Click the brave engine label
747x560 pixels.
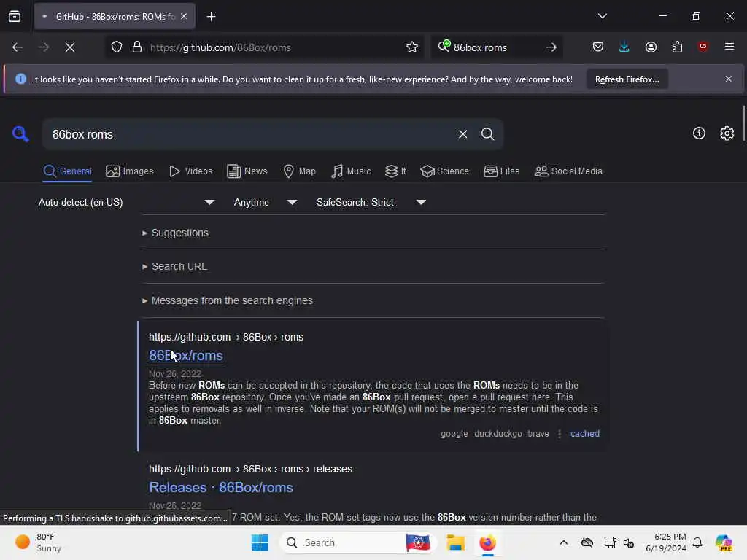(538, 434)
